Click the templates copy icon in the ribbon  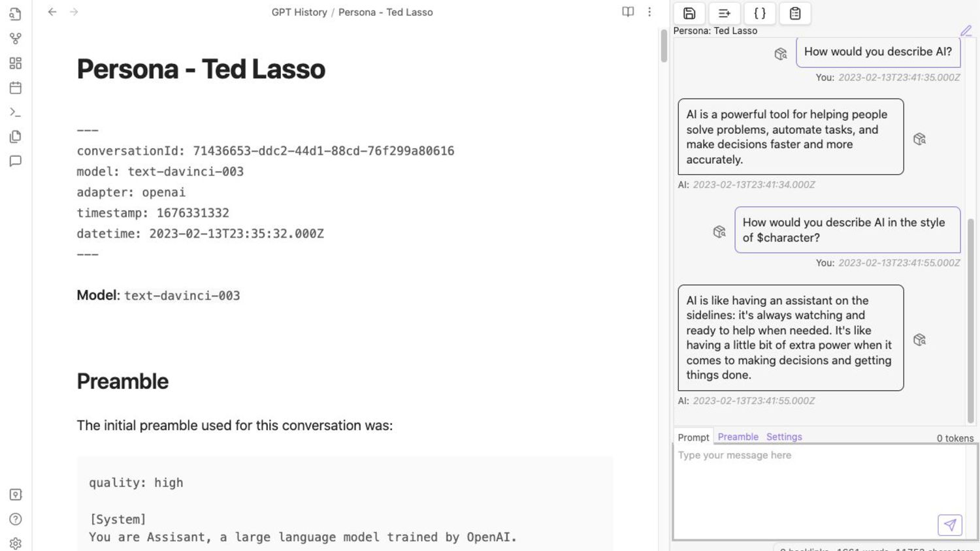point(16,136)
